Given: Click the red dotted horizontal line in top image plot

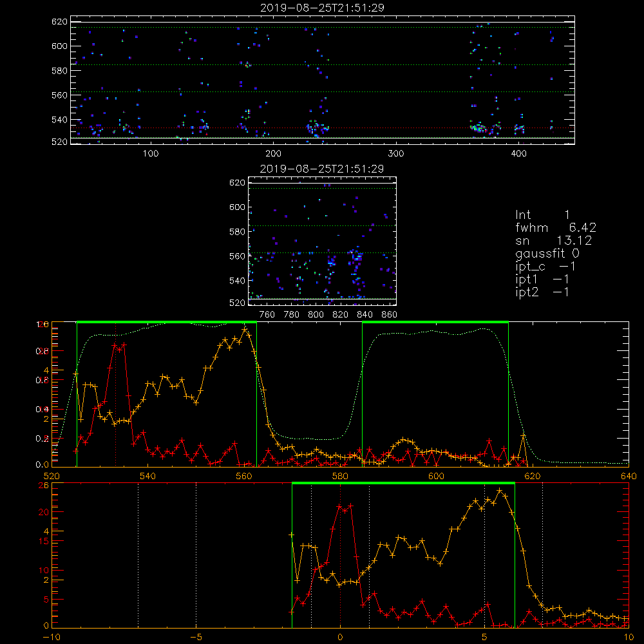Looking at the screenshot, I should coord(323,128).
